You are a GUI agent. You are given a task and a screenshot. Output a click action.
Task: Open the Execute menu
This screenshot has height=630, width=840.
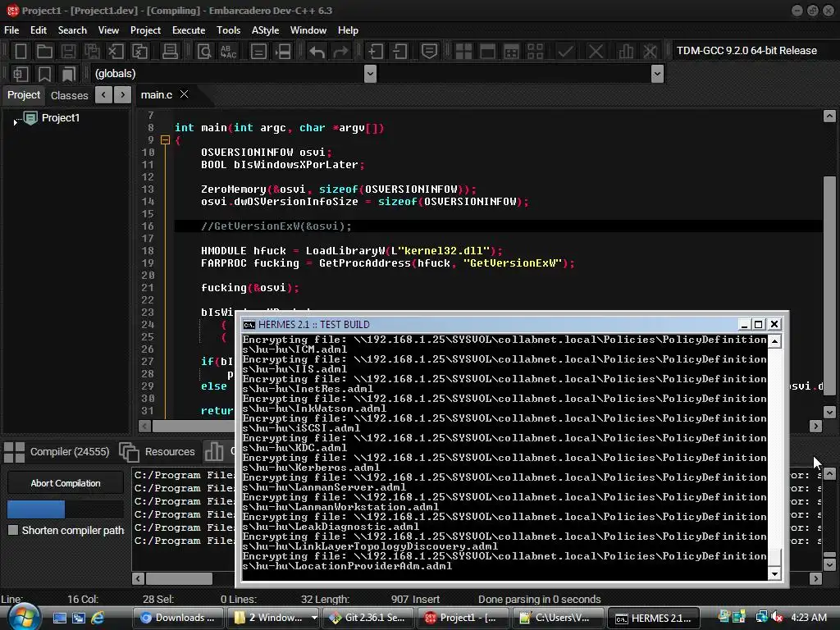(x=189, y=30)
